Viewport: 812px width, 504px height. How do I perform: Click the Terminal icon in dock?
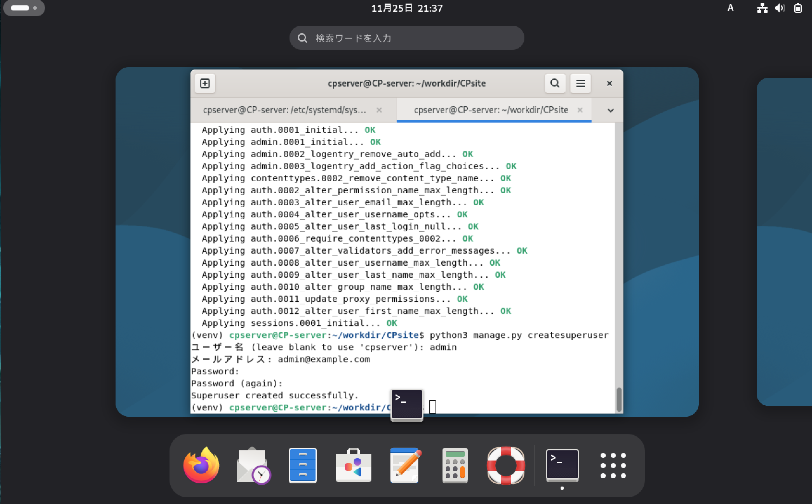tap(562, 465)
